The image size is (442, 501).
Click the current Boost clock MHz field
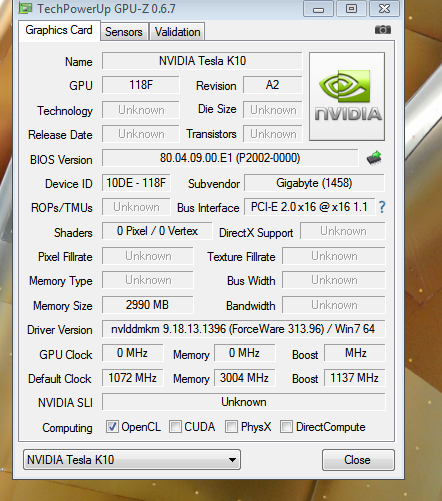355,353
